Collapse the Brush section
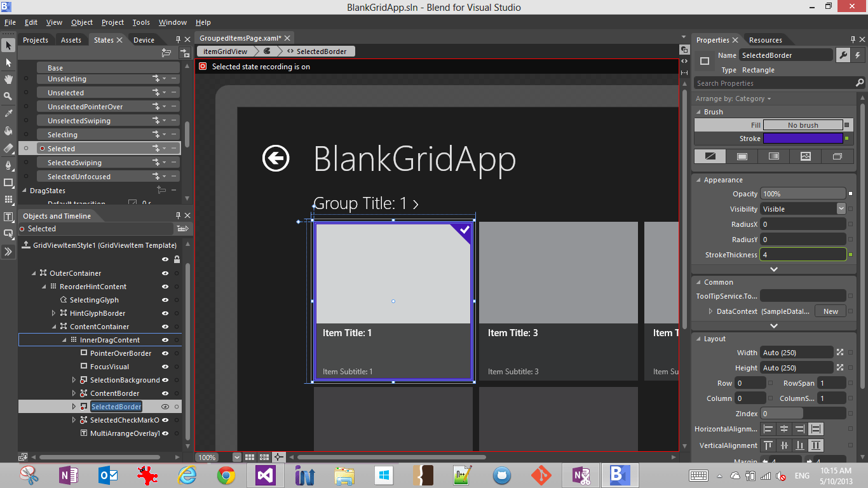Viewport: 868px width, 488px height. click(x=698, y=112)
